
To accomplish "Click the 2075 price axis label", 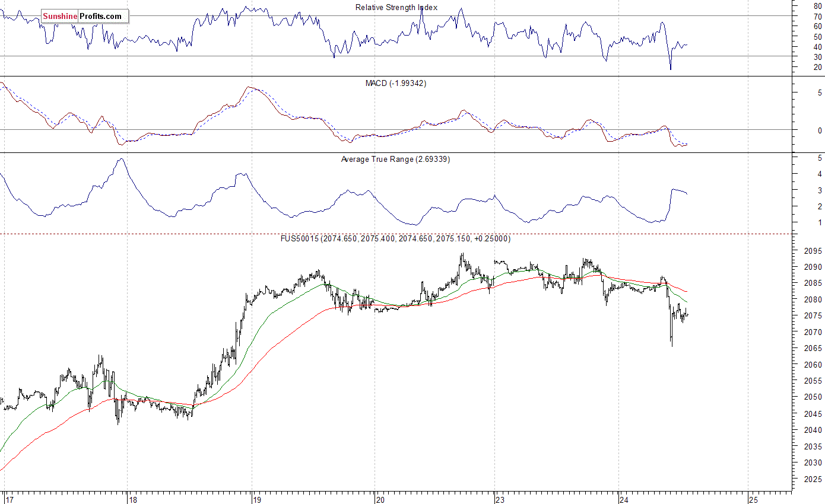I will coord(813,317).
